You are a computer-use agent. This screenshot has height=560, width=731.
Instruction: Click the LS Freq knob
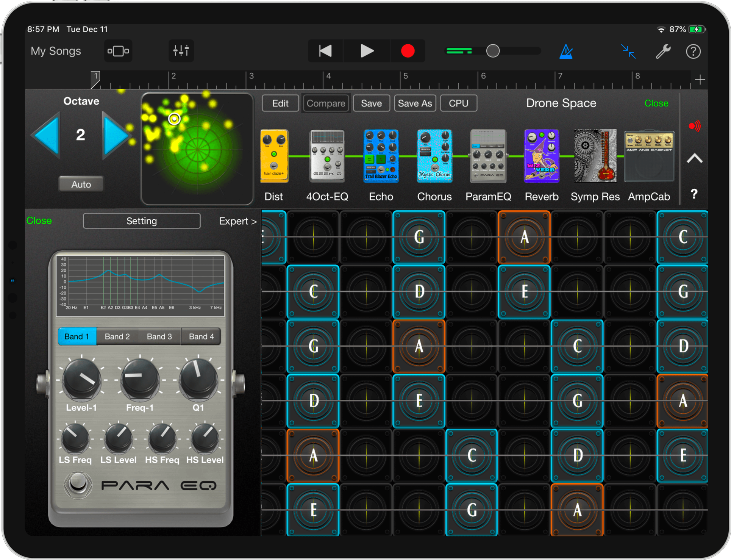coord(75,439)
